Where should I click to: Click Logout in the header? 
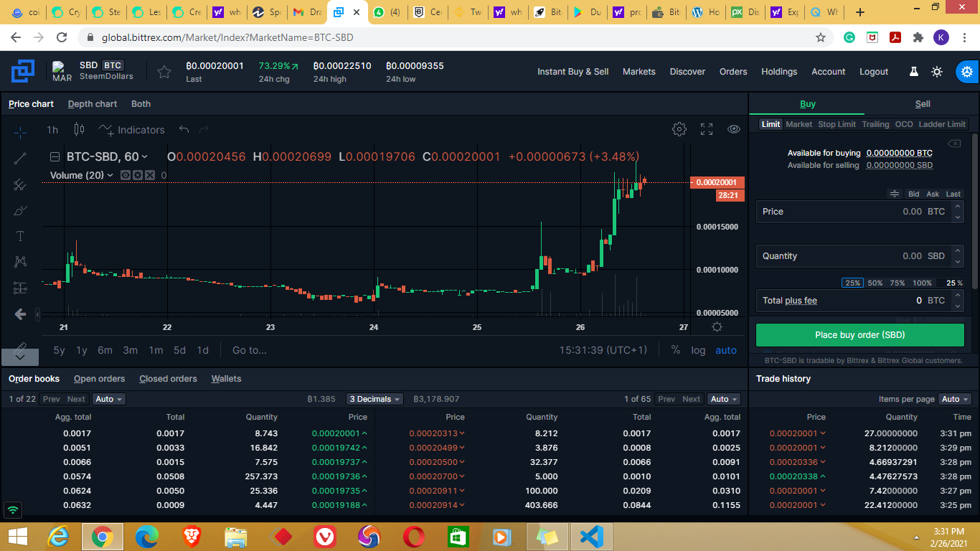point(874,72)
